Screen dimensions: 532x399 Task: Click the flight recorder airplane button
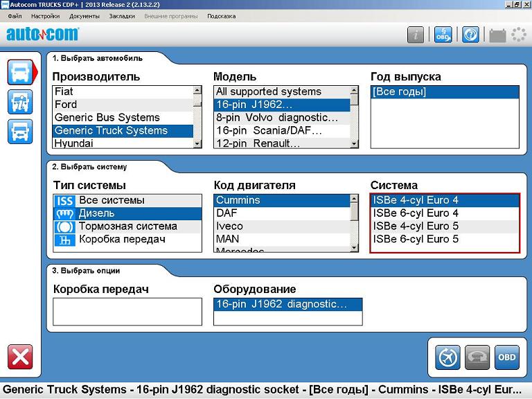coord(447,357)
